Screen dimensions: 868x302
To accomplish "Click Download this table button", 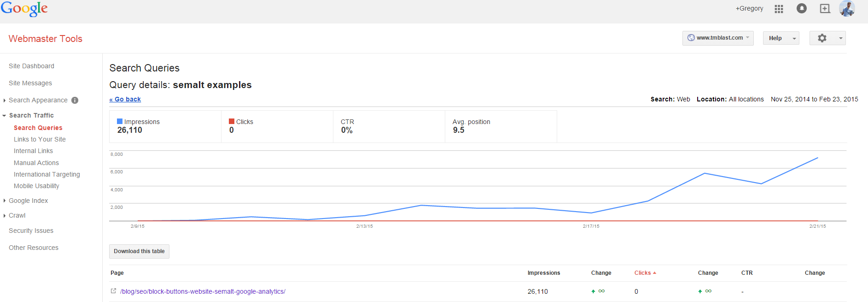I will (139, 251).
